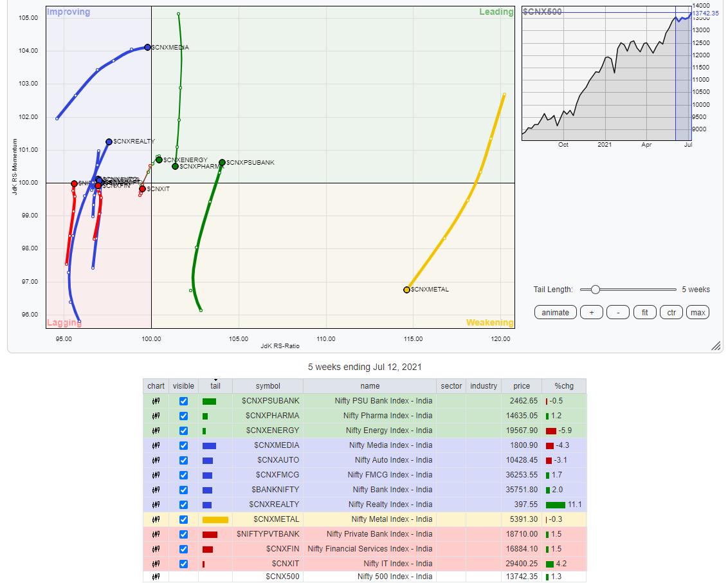Hide $BANKNIFTY using its visible checkbox

tap(183, 490)
